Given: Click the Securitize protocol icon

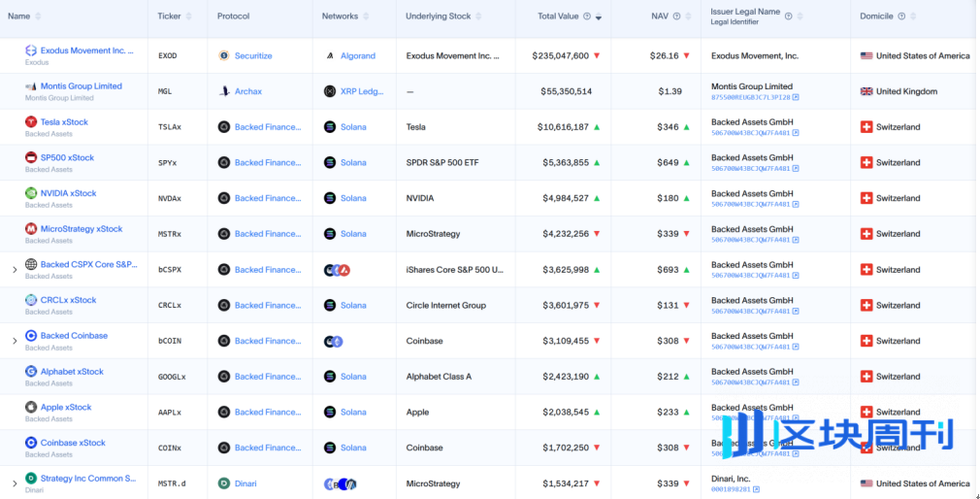Looking at the screenshot, I should pos(224,55).
